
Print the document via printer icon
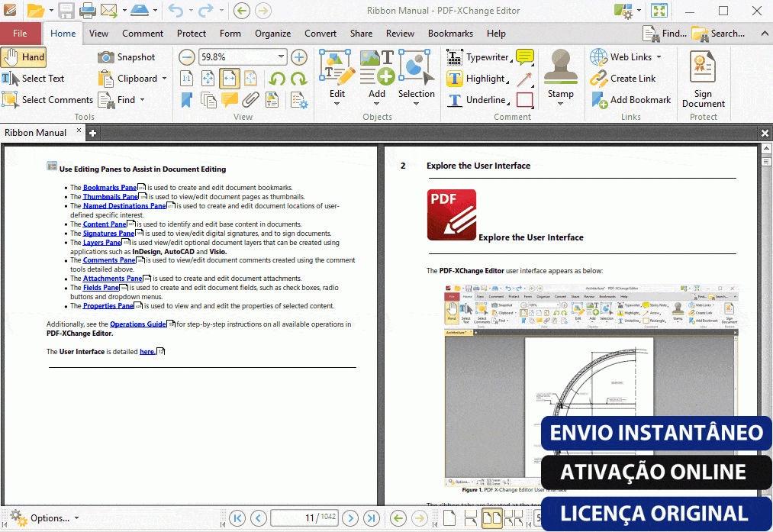87,11
